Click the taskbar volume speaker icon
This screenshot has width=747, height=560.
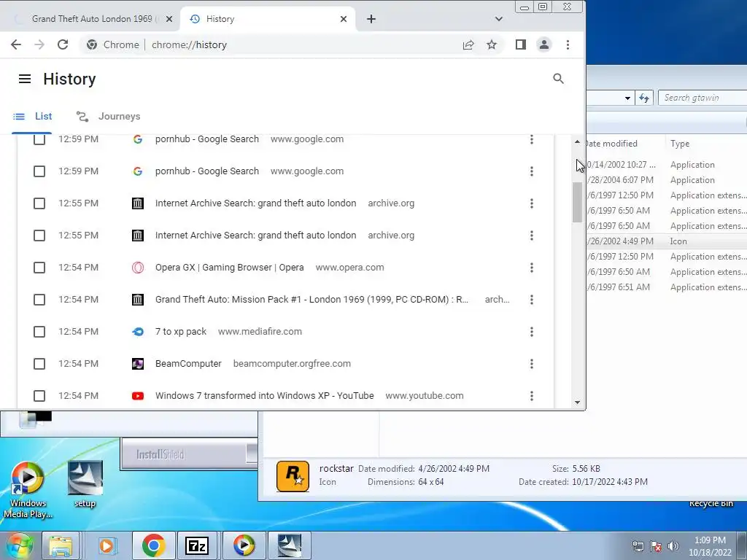tap(673, 546)
